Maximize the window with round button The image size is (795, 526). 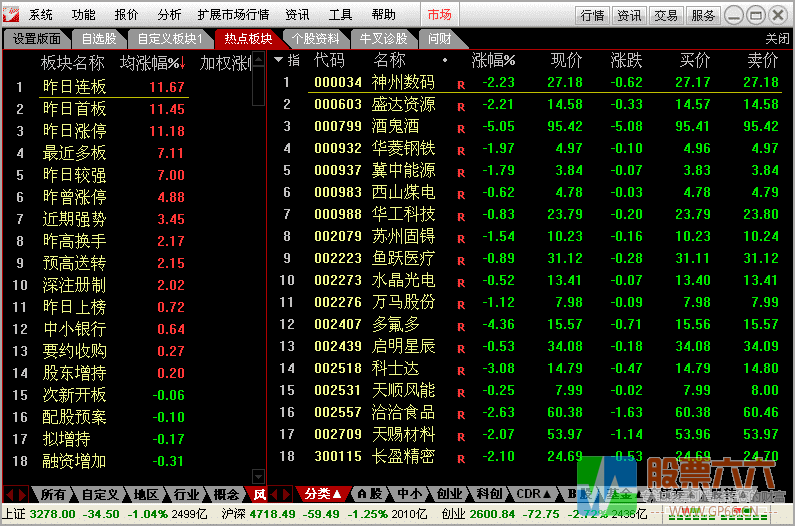tap(755, 15)
